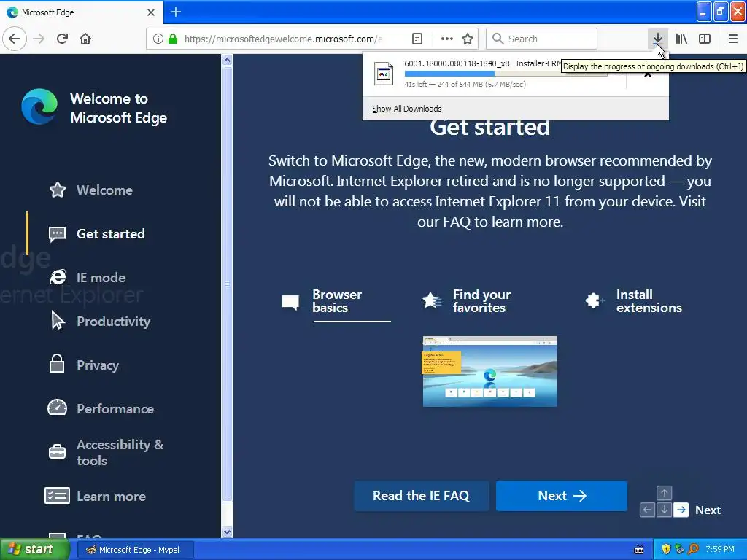Cancel the ongoing download with the X
Viewport: 747px width, 560px height.
point(648,74)
